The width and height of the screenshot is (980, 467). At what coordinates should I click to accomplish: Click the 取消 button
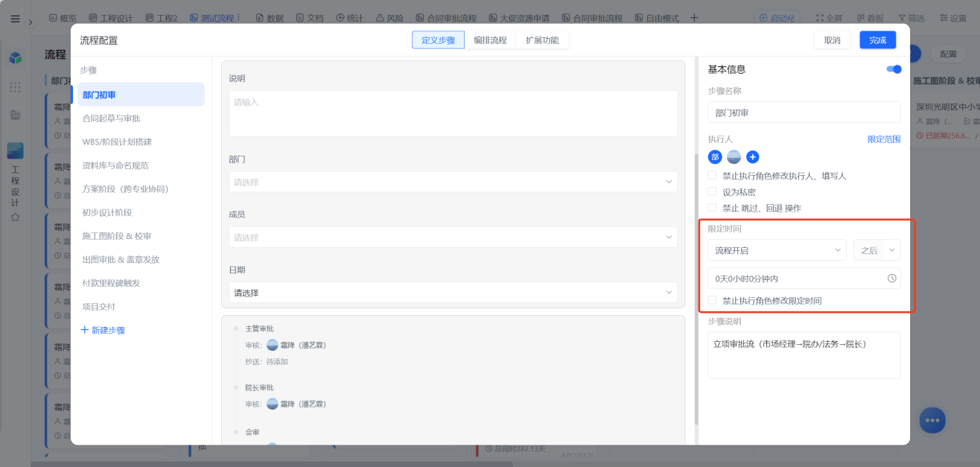click(x=833, y=40)
